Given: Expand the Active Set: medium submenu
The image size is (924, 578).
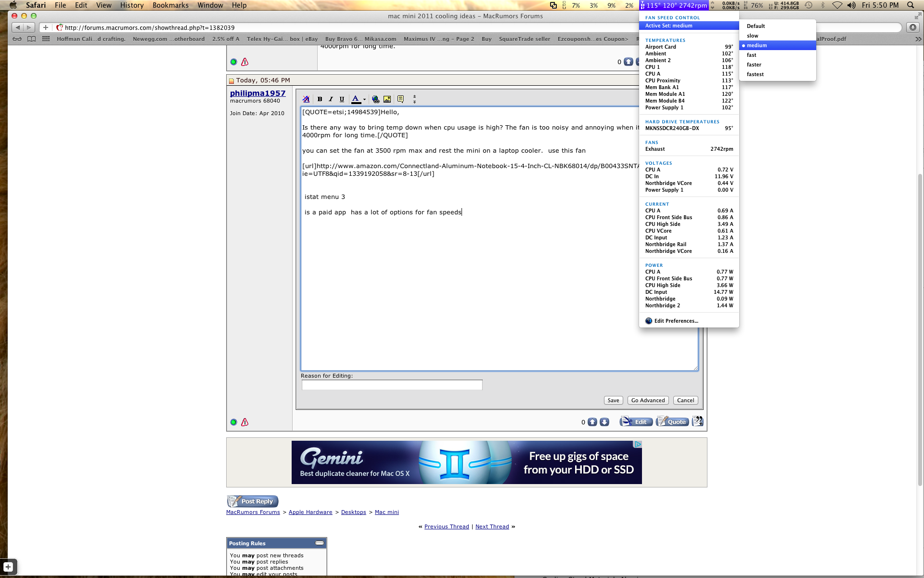Looking at the screenshot, I should click(689, 26).
